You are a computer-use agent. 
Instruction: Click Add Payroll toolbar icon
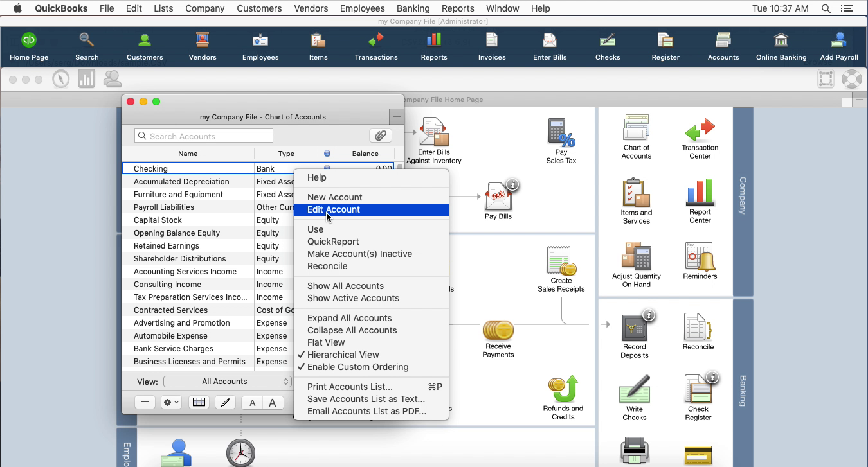coord(839,46)
